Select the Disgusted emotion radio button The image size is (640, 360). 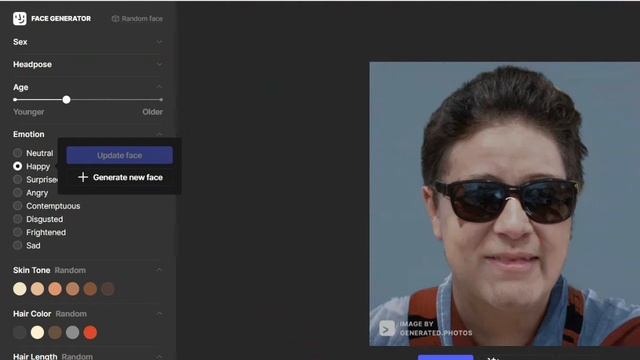(17, 219)
